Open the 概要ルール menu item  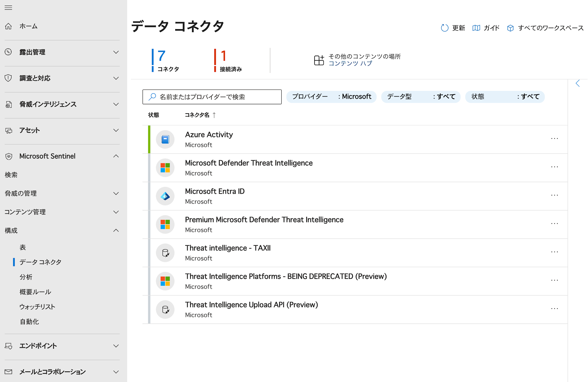click(x=35, y=292)
